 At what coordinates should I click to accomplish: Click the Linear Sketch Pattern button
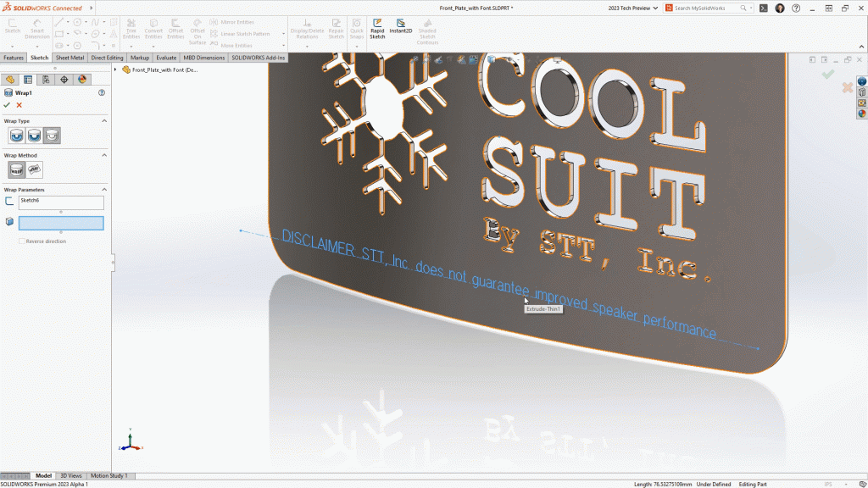click(240, 34)
